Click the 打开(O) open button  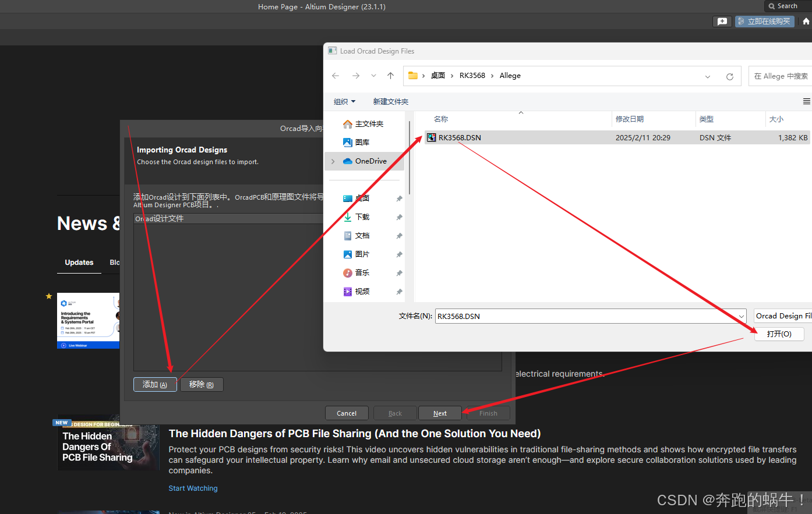coord(779,334)
